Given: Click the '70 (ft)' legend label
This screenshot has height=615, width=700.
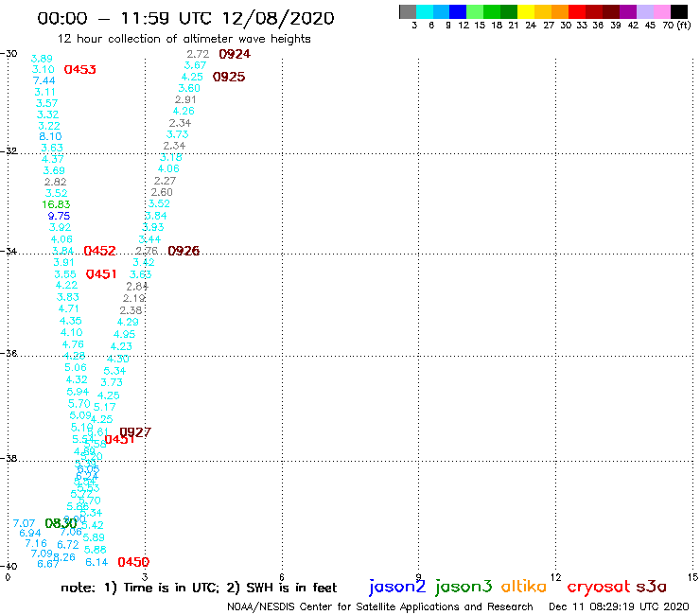Looking at the screenshot, I should pyautogui.click(x=676, y=26).
